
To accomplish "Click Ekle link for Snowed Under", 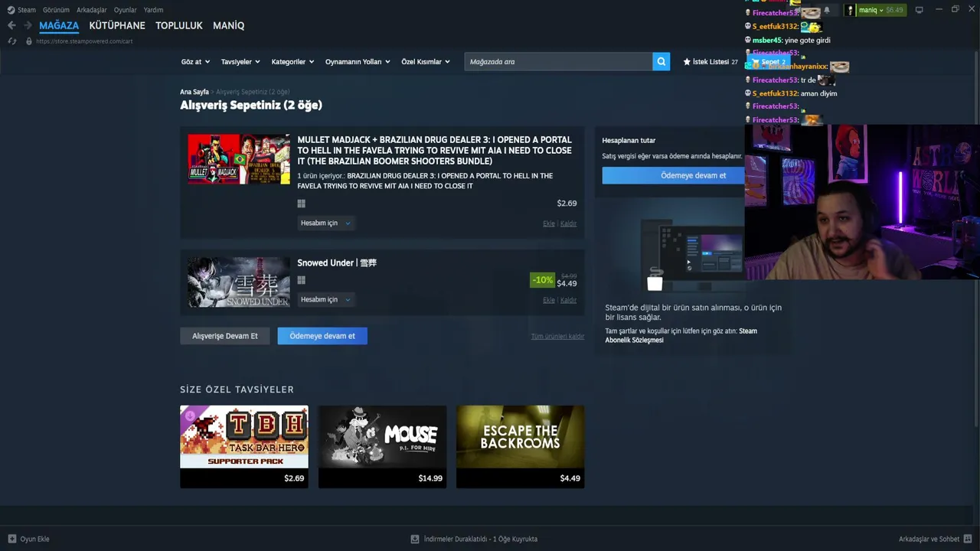I will [x=549, y=300].
